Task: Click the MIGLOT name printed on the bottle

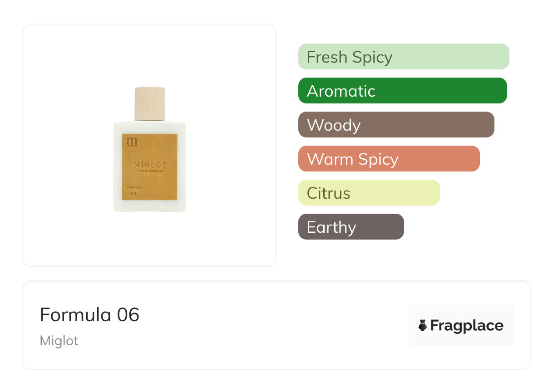Action: pyautogui.click(x=150, y=165)
